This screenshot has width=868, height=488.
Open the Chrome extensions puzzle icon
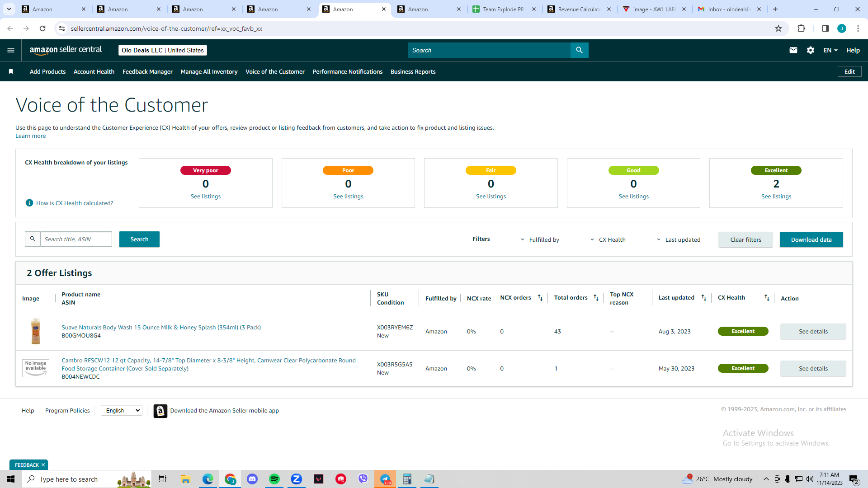point(801,28)
